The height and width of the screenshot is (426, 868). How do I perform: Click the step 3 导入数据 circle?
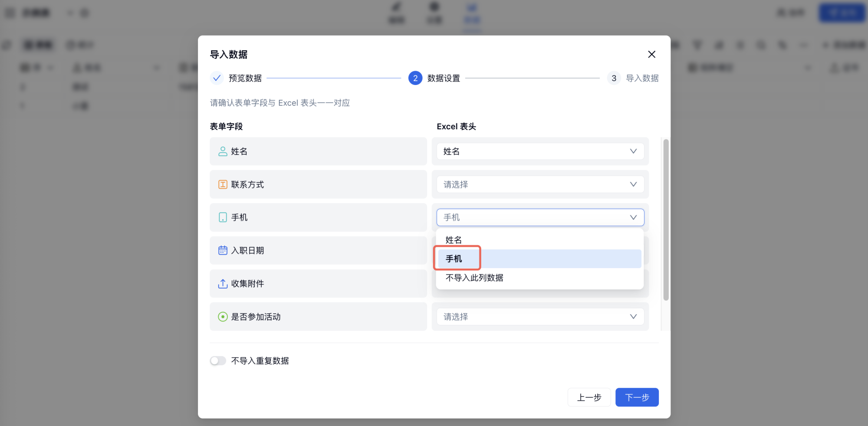click(x=614, y=78)
